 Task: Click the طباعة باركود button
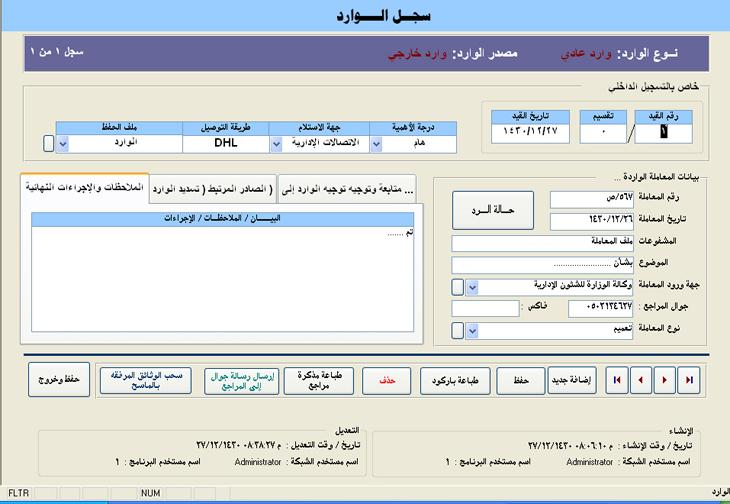[455, 381]
